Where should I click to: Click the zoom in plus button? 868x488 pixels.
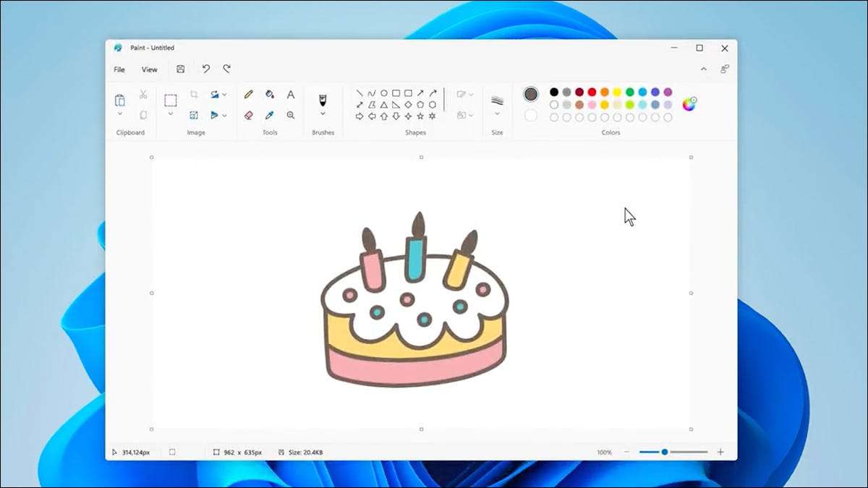[x=720, y=452]
